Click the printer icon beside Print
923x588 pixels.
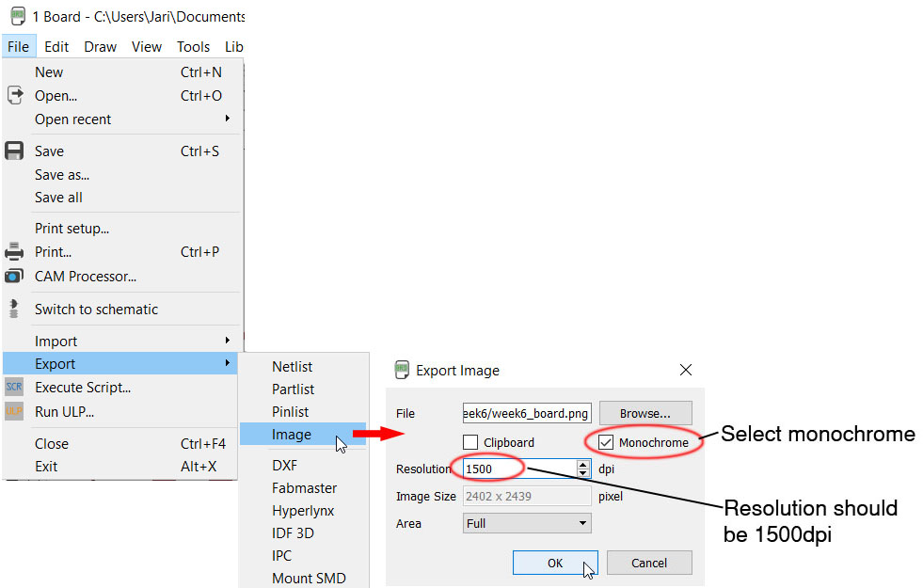14,252
